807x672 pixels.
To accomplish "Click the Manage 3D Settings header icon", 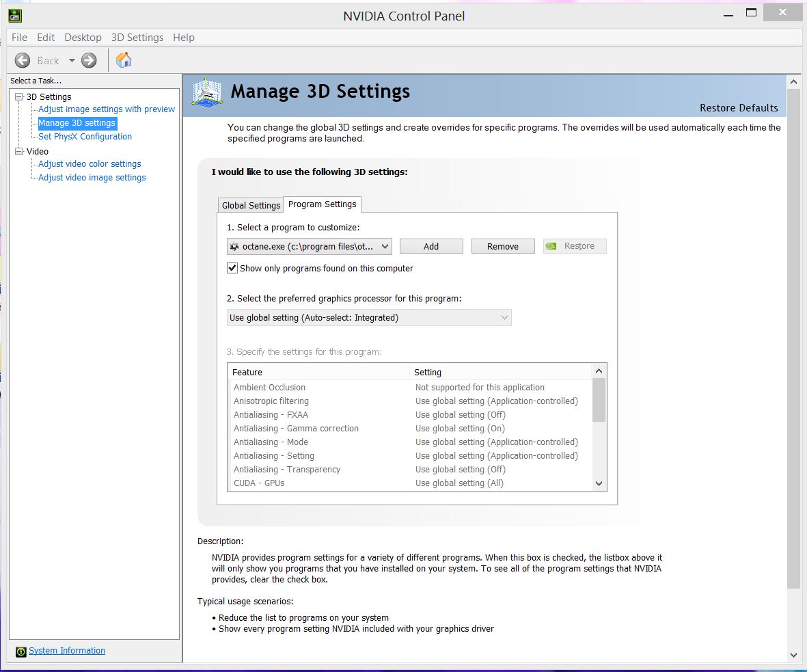I will point(207,93).
